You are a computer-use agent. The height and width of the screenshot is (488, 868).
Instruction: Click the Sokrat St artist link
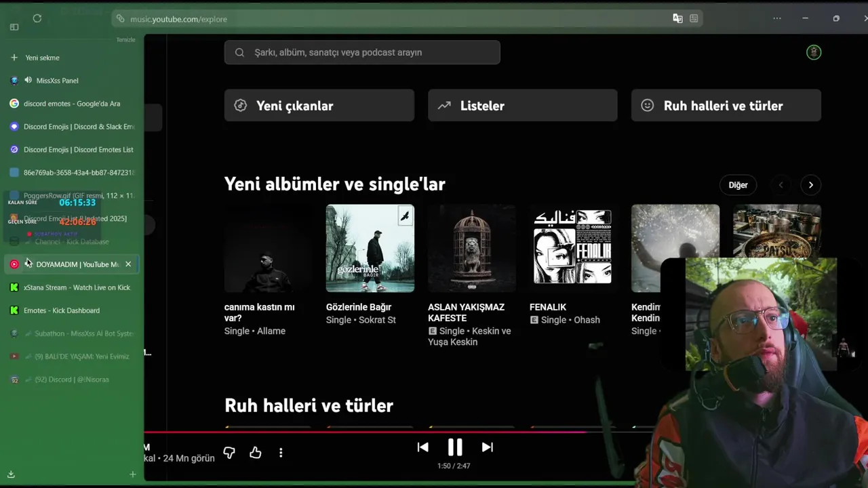point(378,320)
